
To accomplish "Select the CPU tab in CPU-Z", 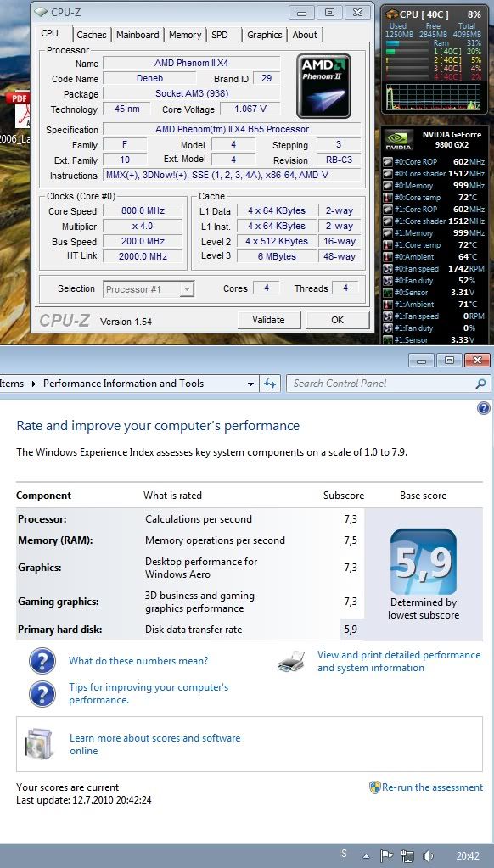I will click(x=49, y=34).
